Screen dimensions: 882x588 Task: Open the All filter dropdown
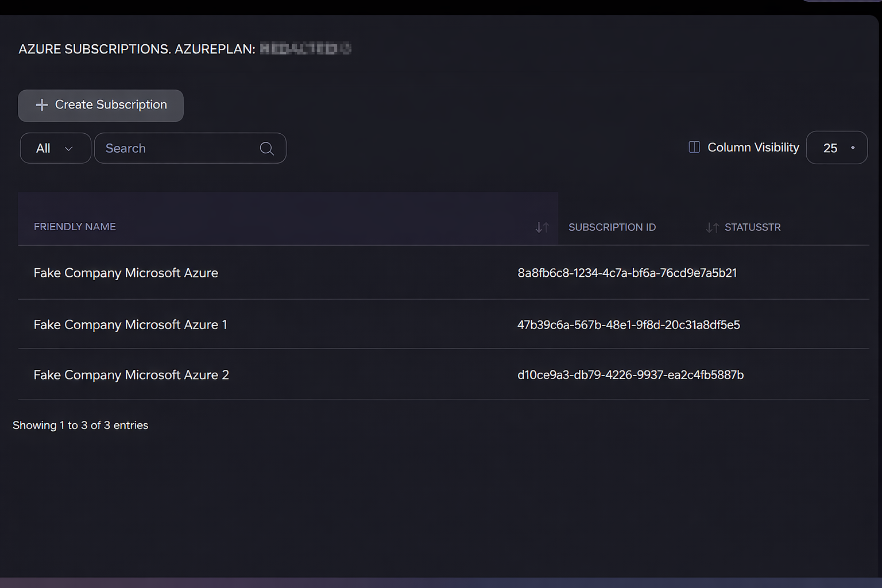coord(55,148)
